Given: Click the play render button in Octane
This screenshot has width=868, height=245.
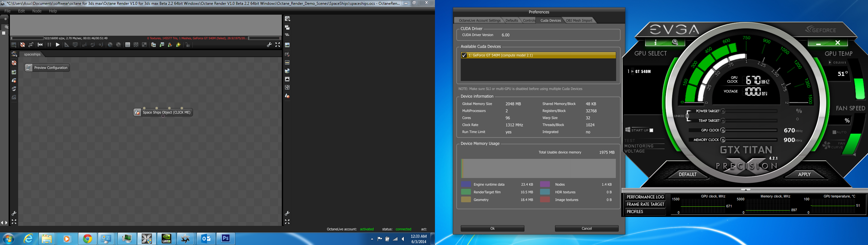Looking at the screenshot, I should tap(58, 45).
